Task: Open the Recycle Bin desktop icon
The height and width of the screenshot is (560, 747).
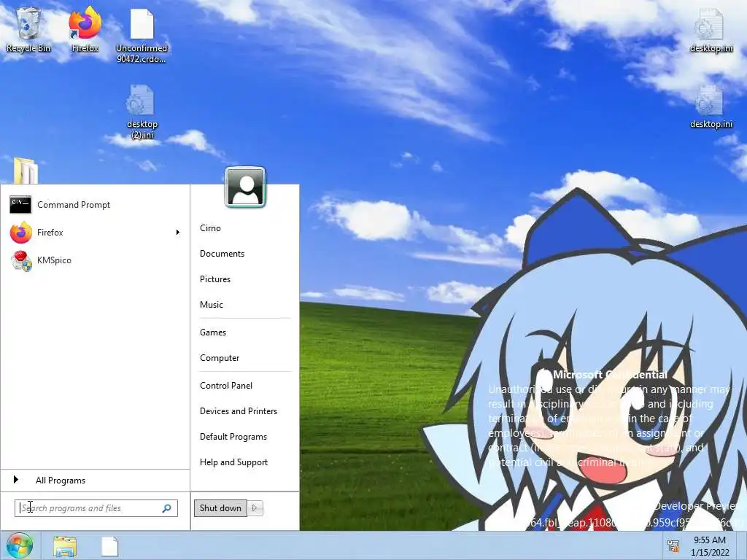Action: pyautogui.click(x=28, y=29)
